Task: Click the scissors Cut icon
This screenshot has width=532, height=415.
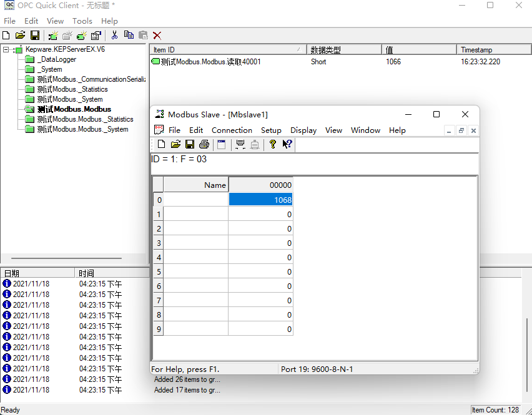Action: [x=114, y=36]
